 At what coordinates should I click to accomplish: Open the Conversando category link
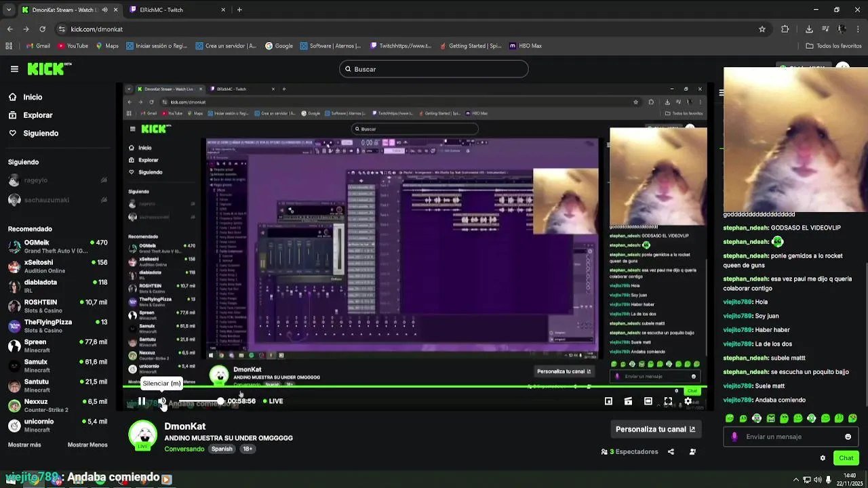184,449
